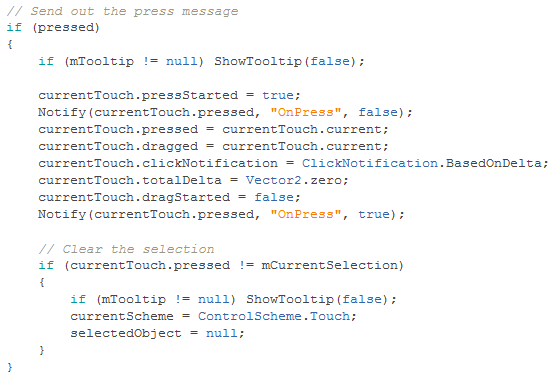Click "pressStarted" in the currentTouch assignment
This screenshot has width=554, height=378.
[190, 95]
